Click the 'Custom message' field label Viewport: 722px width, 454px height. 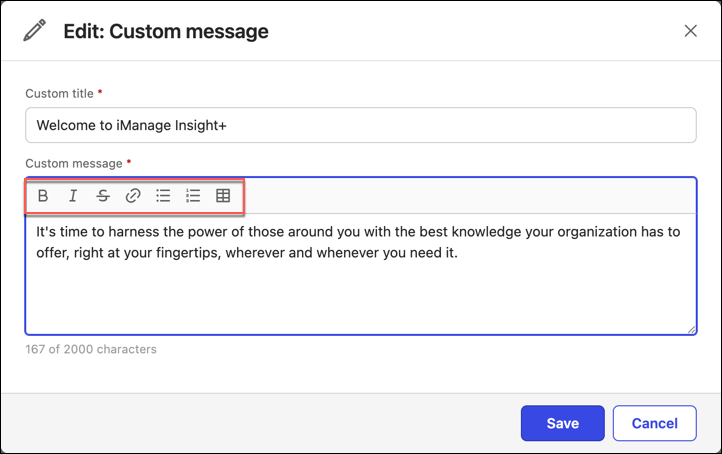[x=74, y=163]
